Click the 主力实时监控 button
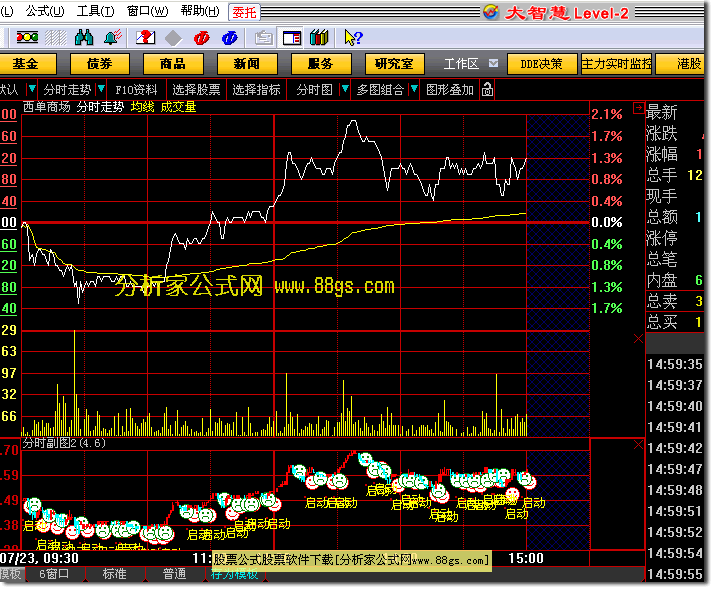This screenshot has width=714, height=589. (617, 64)
